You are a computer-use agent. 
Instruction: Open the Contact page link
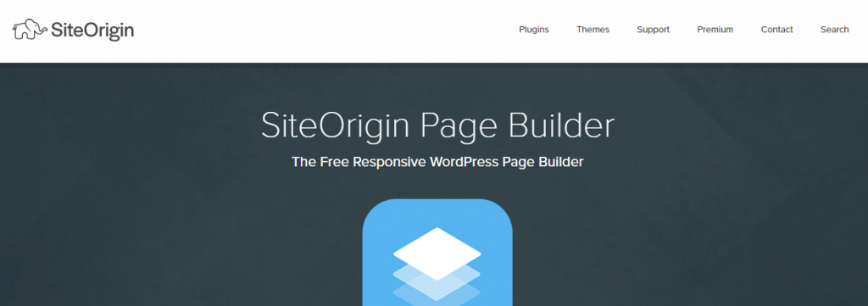[776, 30]
